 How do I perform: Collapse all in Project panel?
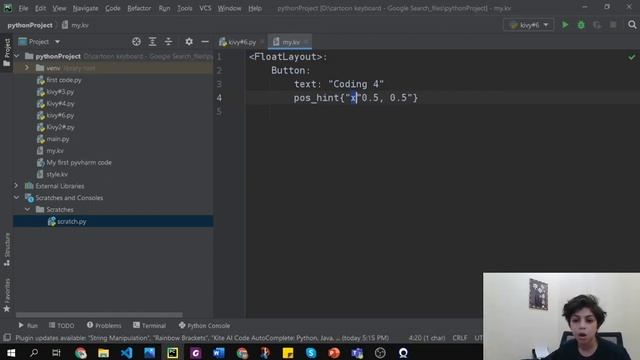click(x=168, y=42)
